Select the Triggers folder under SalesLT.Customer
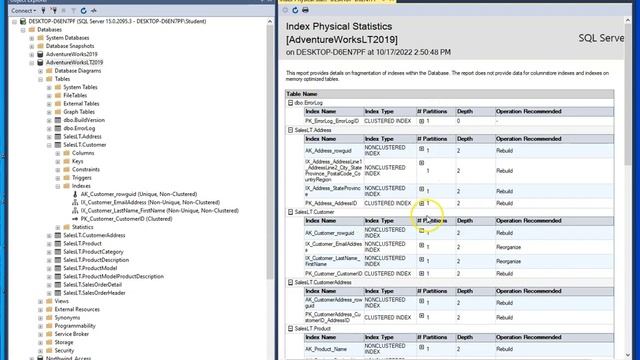 point(82,178)
